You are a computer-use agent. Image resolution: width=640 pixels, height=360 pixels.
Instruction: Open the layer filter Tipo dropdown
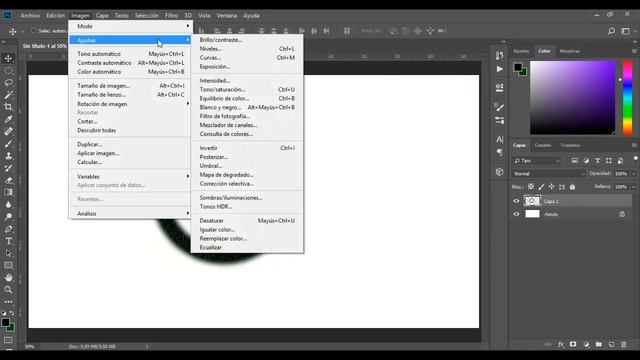coord(537,161)
